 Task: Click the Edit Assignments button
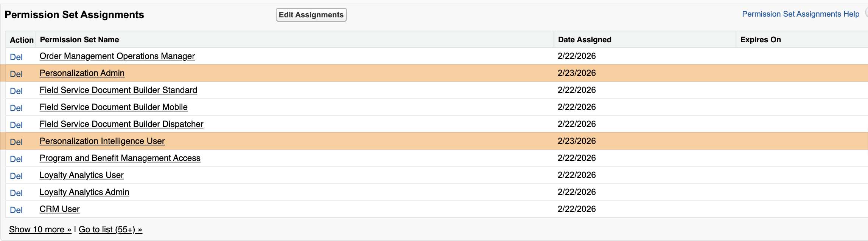pyautogui.click(x=311, y=15)
